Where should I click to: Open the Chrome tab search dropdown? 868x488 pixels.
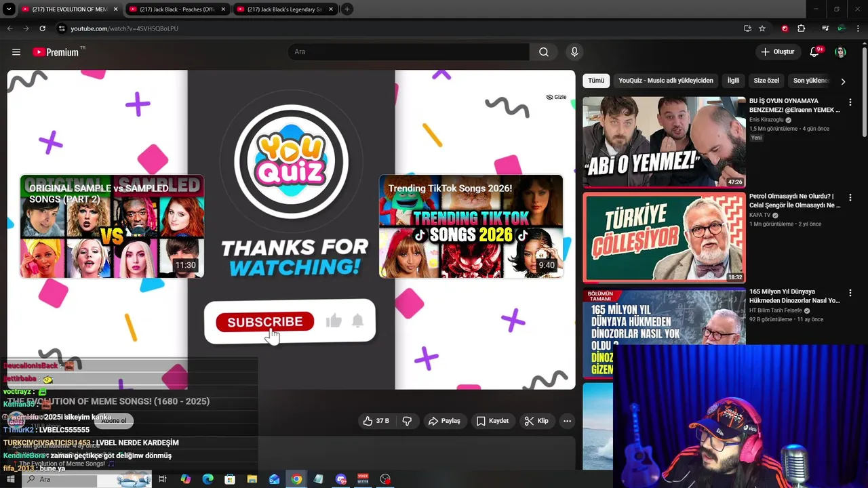[9, 9]
